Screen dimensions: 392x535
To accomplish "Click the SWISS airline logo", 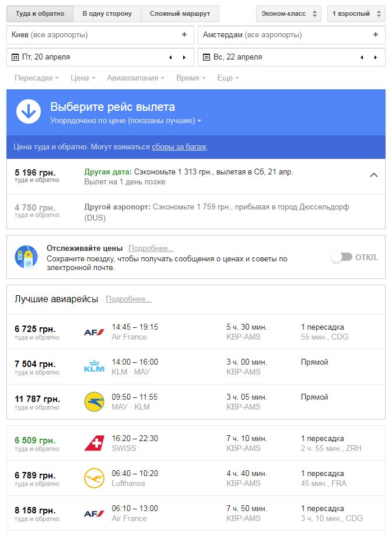I will pyautogui.click(x=94, y=443).
